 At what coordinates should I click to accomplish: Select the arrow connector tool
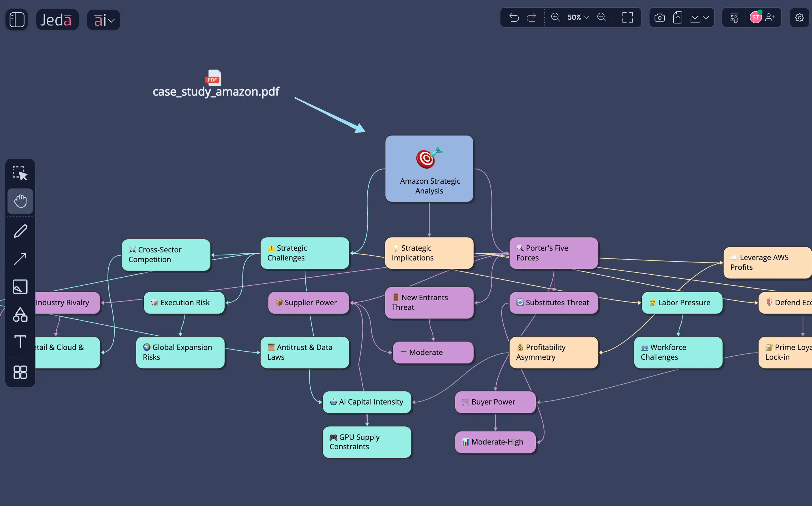point(20,259)
